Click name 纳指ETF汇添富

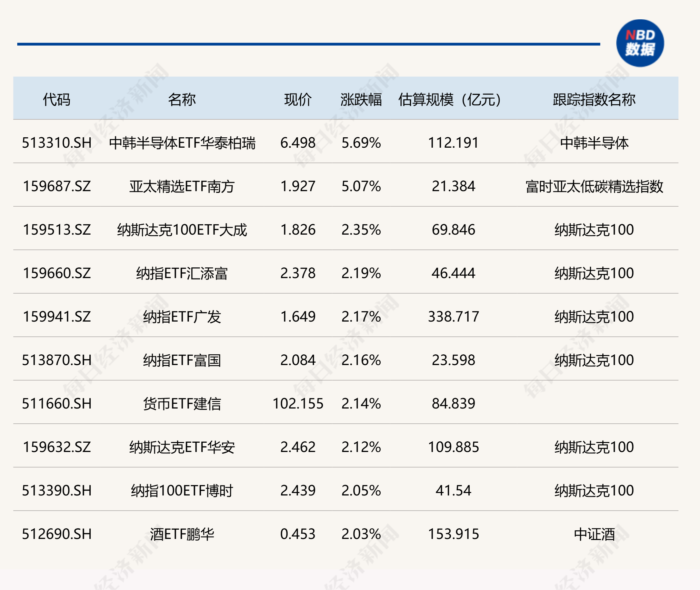click(182, 273)
